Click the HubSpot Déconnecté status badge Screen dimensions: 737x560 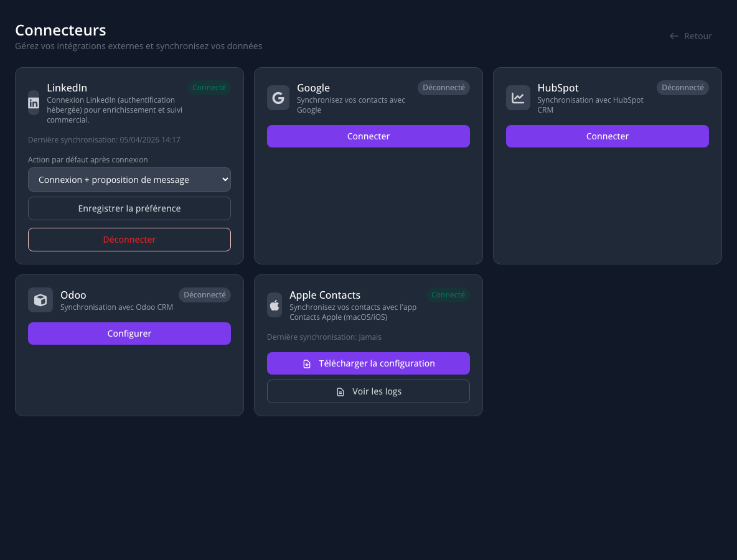[682, 87]
